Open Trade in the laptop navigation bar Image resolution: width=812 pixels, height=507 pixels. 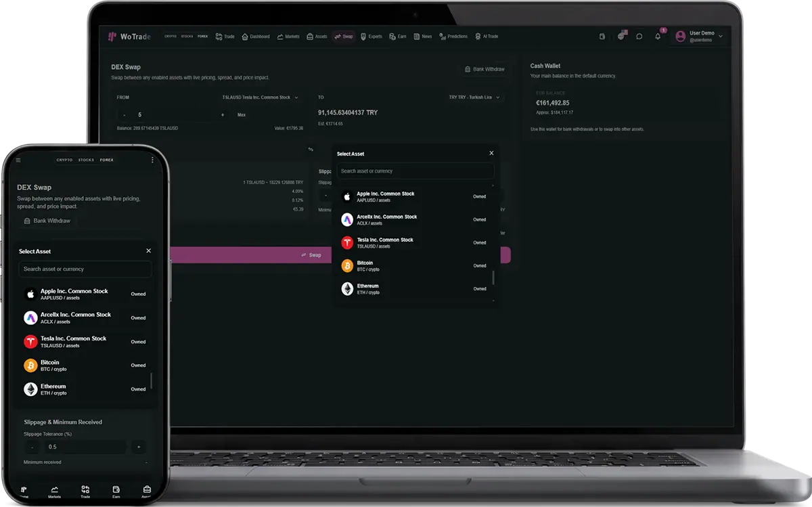pos(225,37)
